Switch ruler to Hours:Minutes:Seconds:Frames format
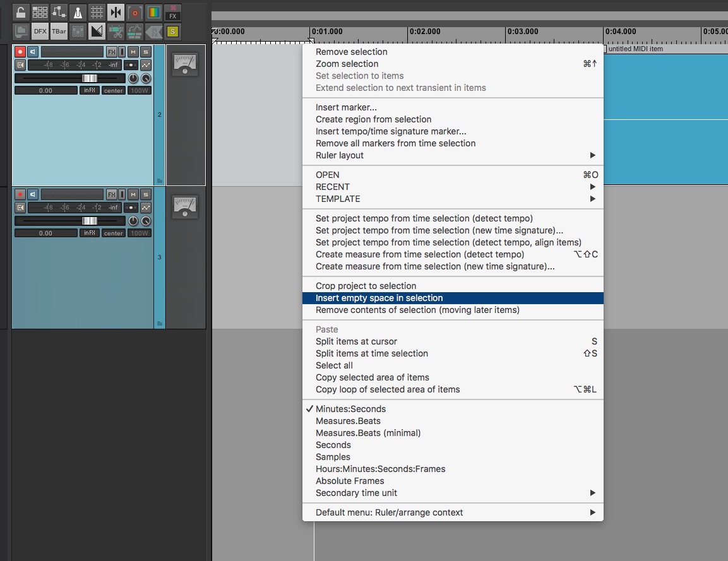Viewport: 728px width, 561px height. click(x=453, y=469)
